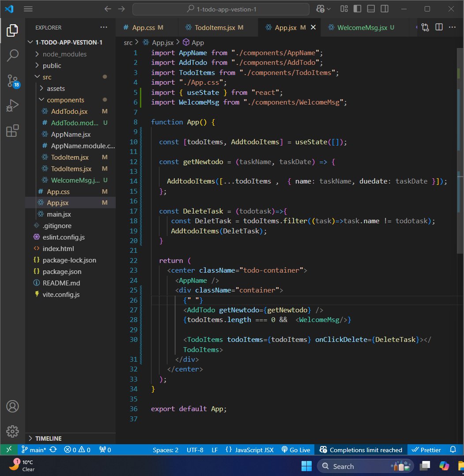Click the Prettier status item
The height and width of the screenshot is (476, 464).
426,450
